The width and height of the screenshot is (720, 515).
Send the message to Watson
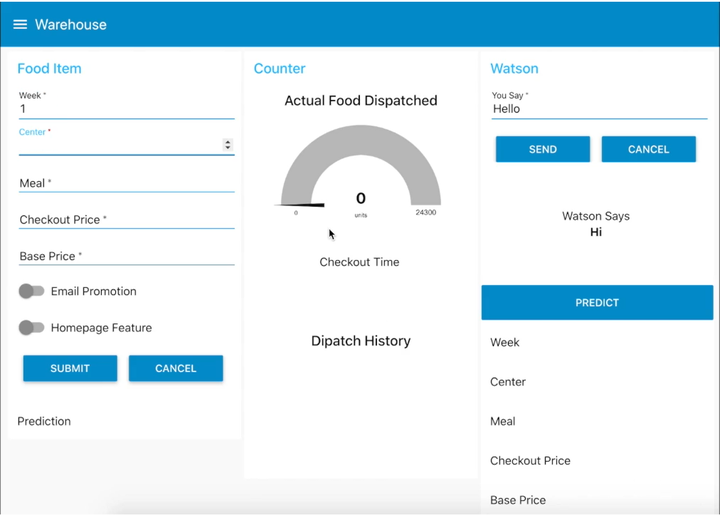pyautogui.click(x=543, y=149)
